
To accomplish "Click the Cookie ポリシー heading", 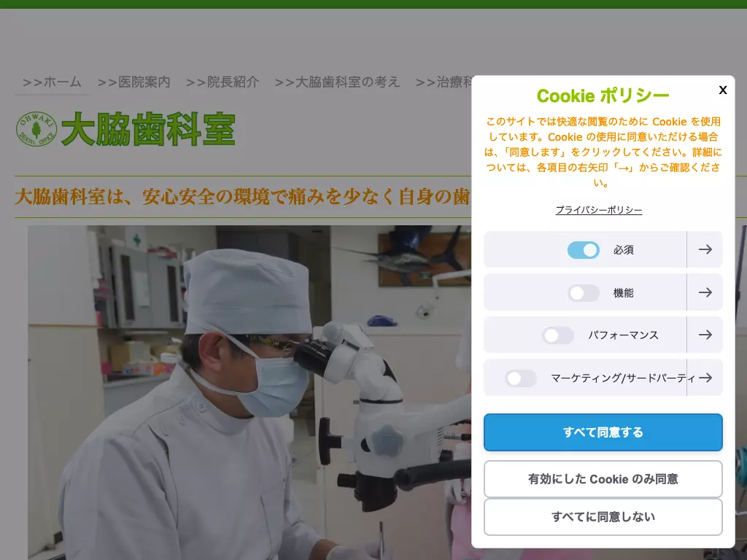I will coord(603,96).
